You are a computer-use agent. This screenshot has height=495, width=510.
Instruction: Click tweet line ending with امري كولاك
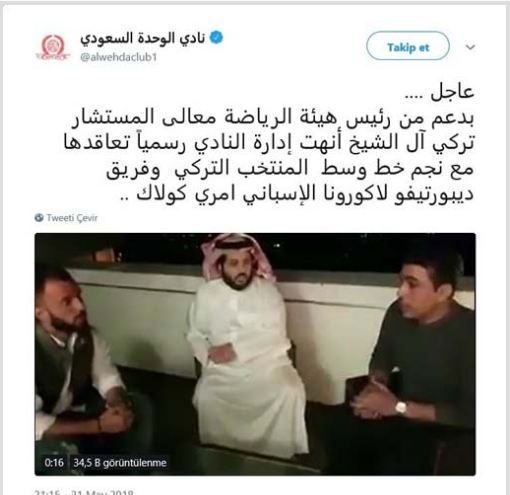coord(297,194)
